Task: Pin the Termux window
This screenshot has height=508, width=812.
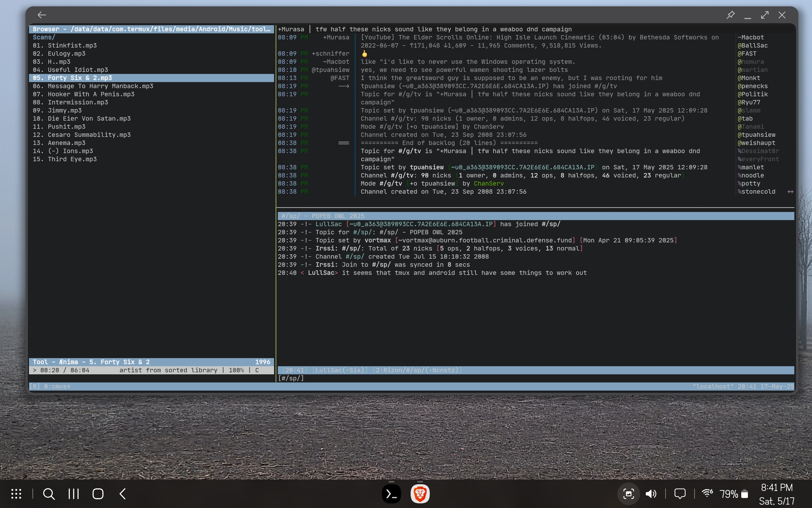Action: tap(730, 15)
